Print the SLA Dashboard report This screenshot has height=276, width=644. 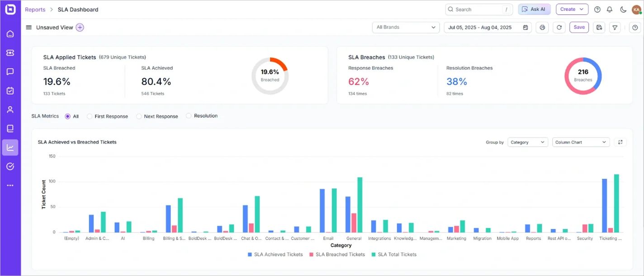coord(542,27)
